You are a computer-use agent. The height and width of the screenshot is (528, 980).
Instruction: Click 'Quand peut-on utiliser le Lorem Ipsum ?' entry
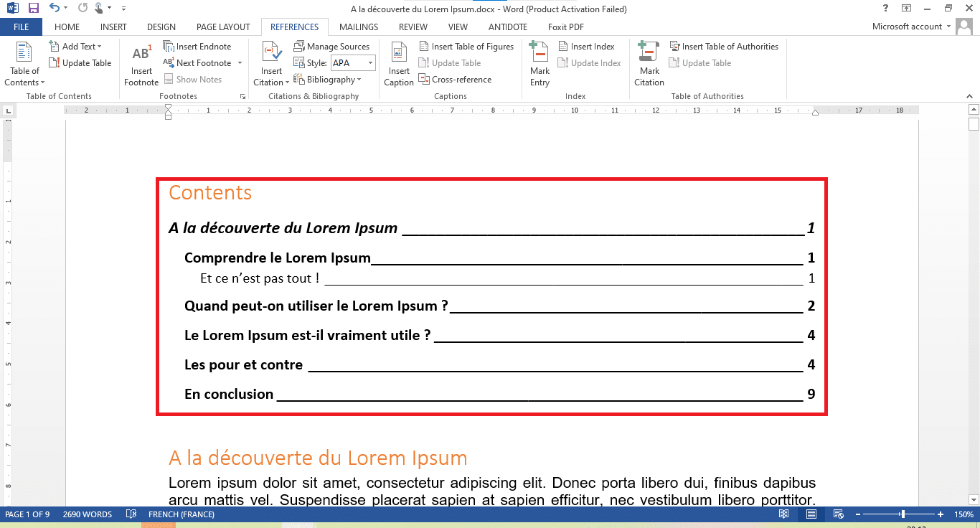click(x=316, y=306)
